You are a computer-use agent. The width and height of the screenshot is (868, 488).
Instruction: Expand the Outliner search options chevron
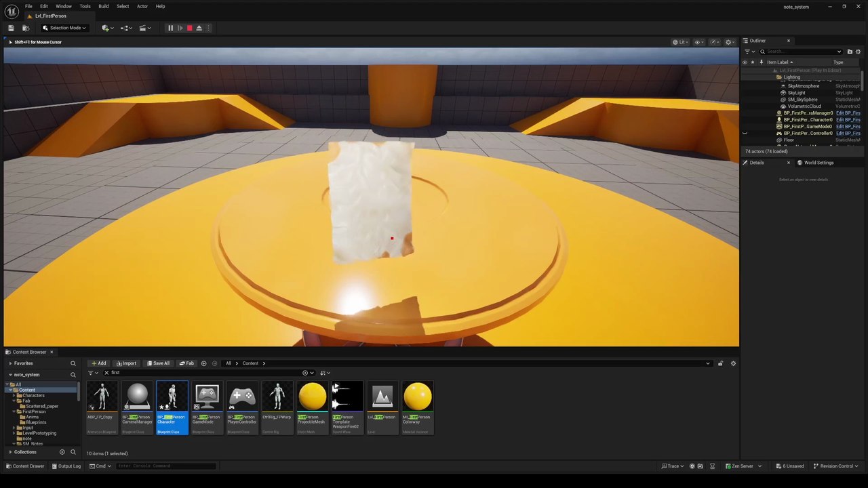pos(840,52)
